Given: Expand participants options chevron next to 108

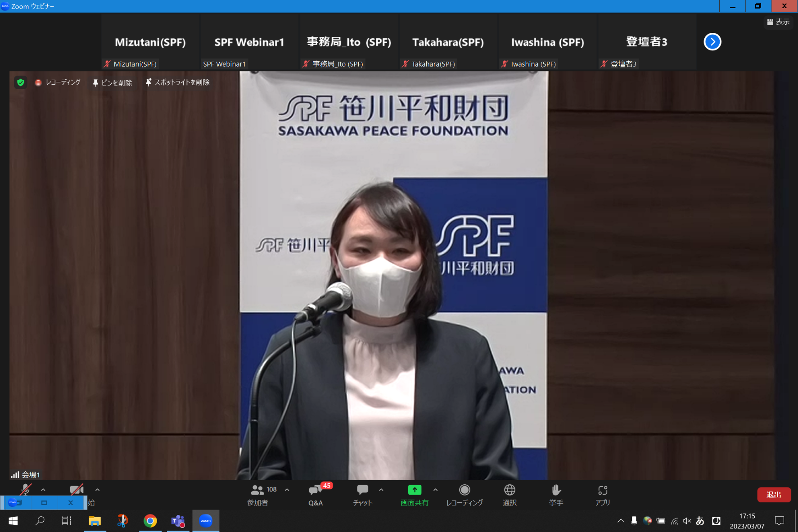Looking at the screenshot, I should 287,490.
